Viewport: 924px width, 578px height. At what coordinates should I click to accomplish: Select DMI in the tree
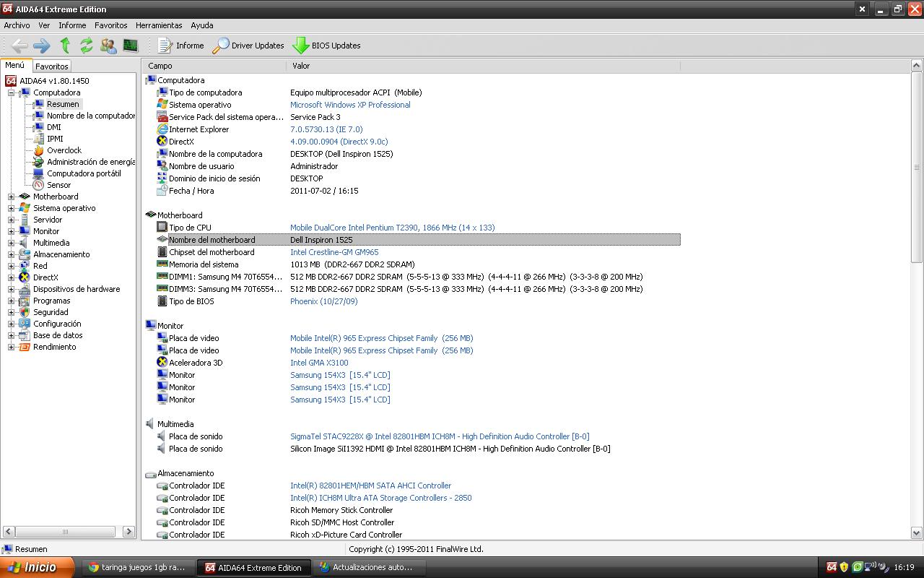54,127
